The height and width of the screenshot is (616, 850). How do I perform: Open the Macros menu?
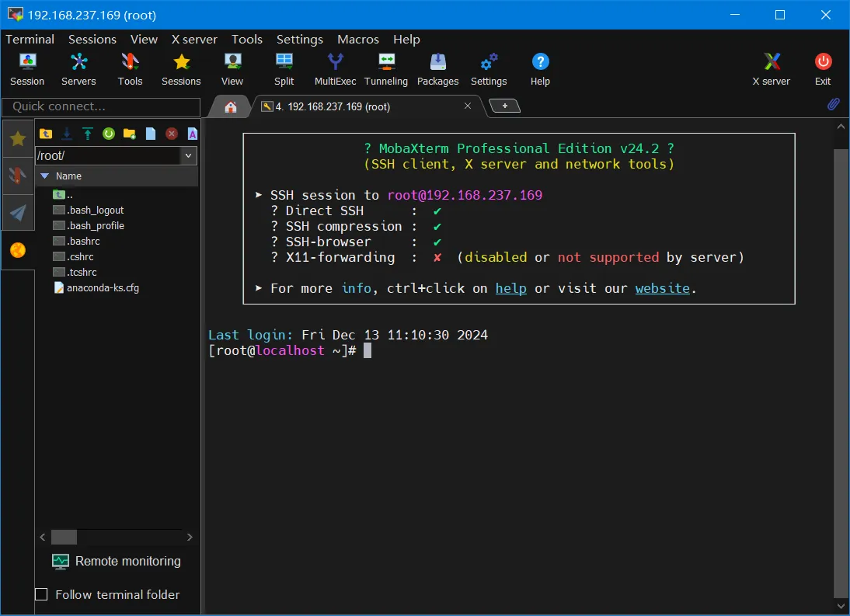(x=357, y=39)
